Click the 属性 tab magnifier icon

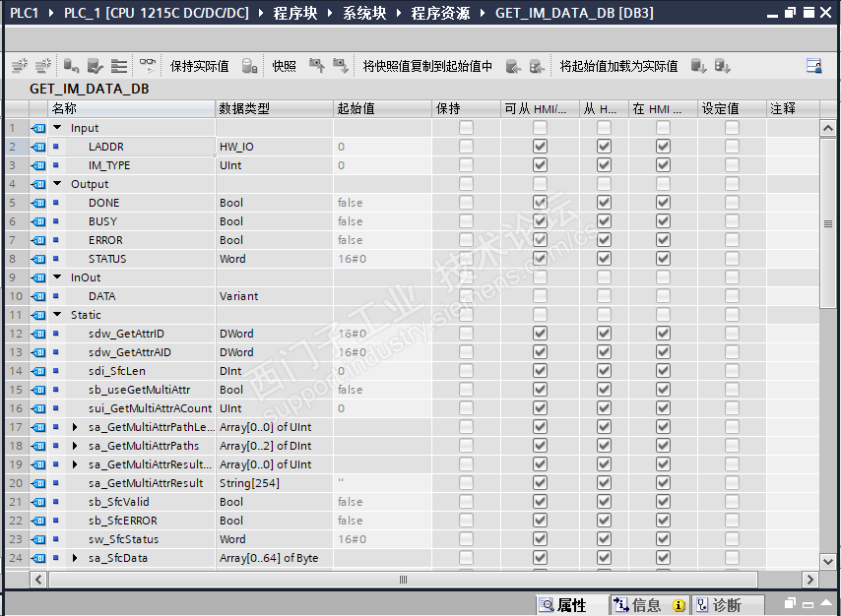546,605
